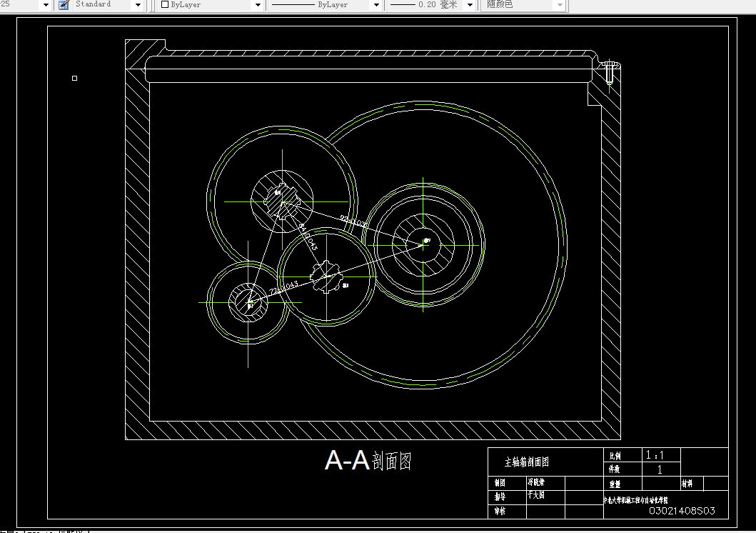The height and width of the screenshot is (533, 756).
Task: Click the 材料 label cell
Action: pyautogui.click(x=687, y=483)
